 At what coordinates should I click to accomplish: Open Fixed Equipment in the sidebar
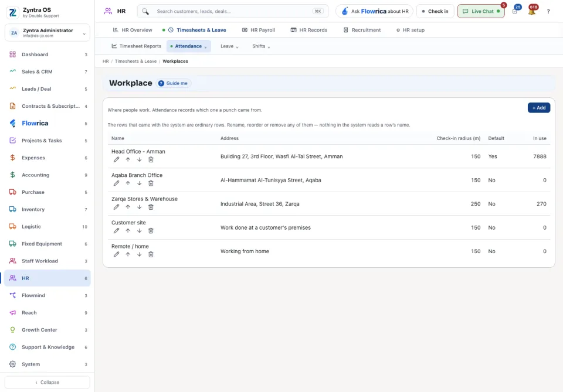pyautogui.click(x=48, y=244)
